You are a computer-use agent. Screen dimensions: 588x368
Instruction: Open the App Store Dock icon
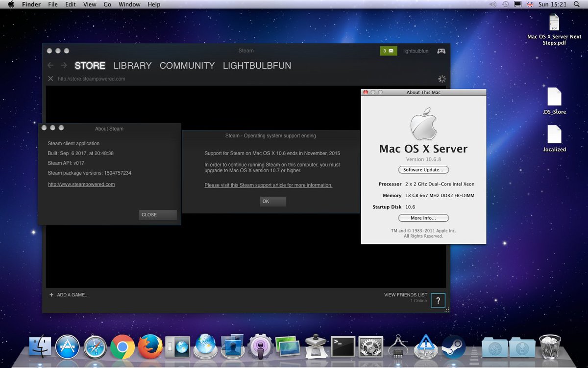pyautogui.click(x=68, y=347)
